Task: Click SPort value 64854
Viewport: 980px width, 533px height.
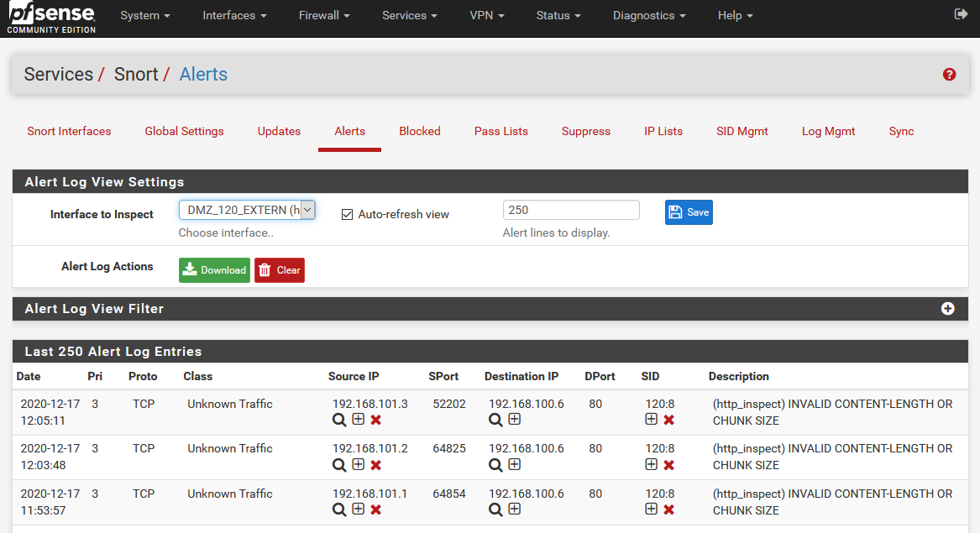Action: coord(449,494)
